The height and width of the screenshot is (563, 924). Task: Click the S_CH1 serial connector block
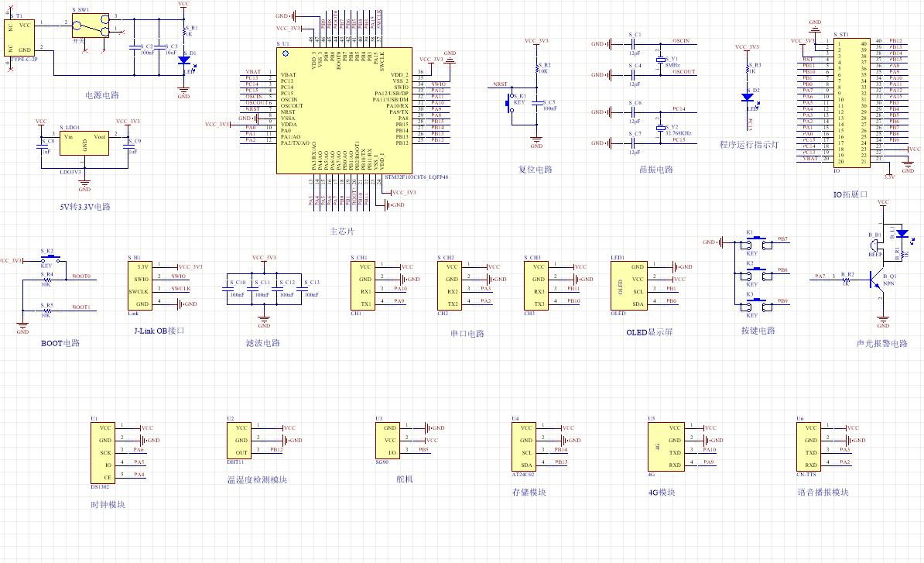click(362, 286)
